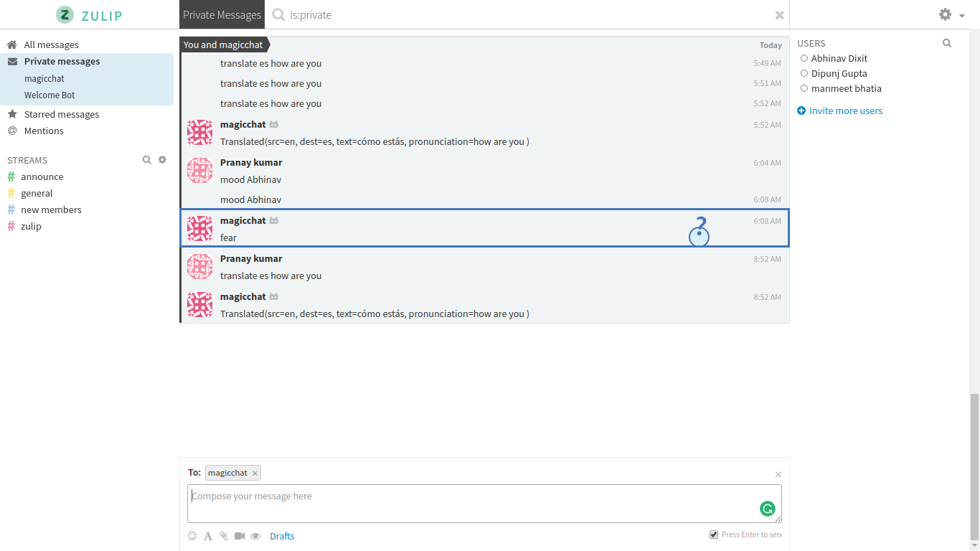Click magicchat avatar at 5:52 AM message
The height and width of the screenshot is (551, 980).
199,133
